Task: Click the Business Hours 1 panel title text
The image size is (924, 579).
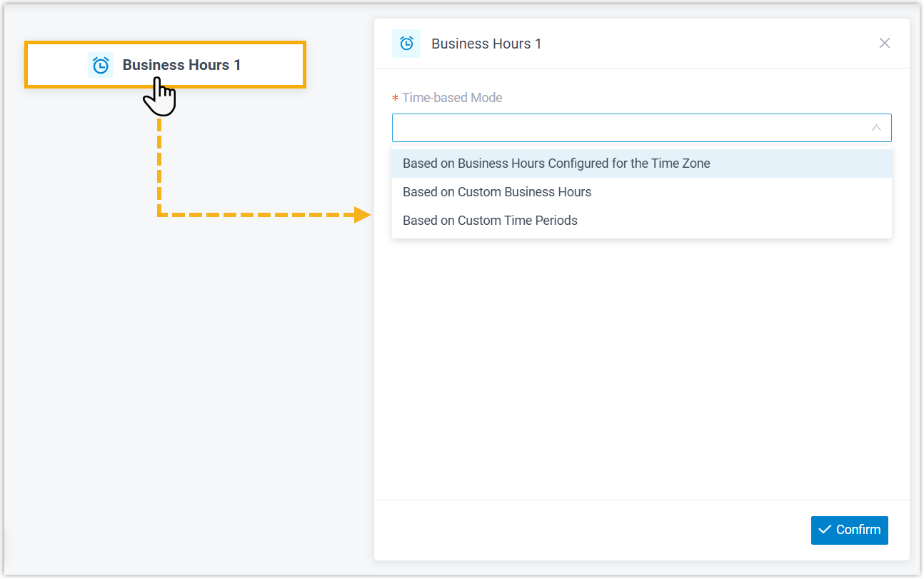Action: coord(486,44)
